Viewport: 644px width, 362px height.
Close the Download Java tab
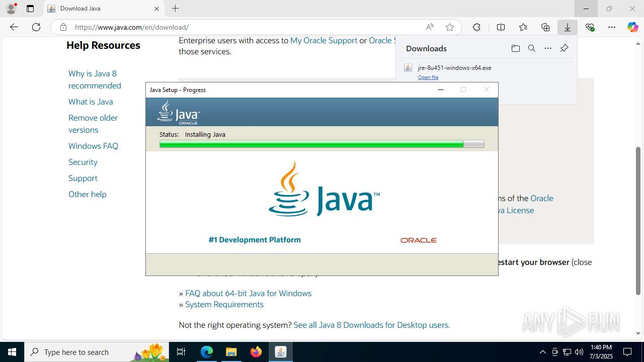click(156, 9)
